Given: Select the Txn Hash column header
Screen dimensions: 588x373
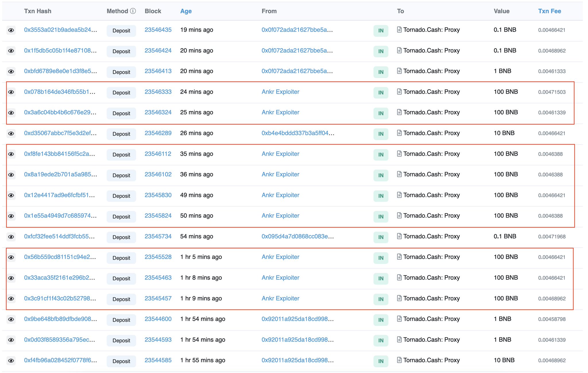Looking at the screenshot, I should click(38, 11).
